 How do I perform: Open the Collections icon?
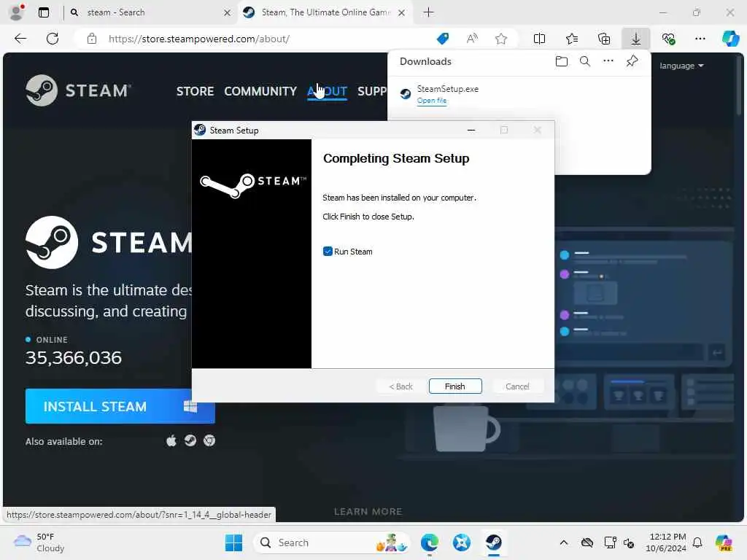(x=603, y=39)
